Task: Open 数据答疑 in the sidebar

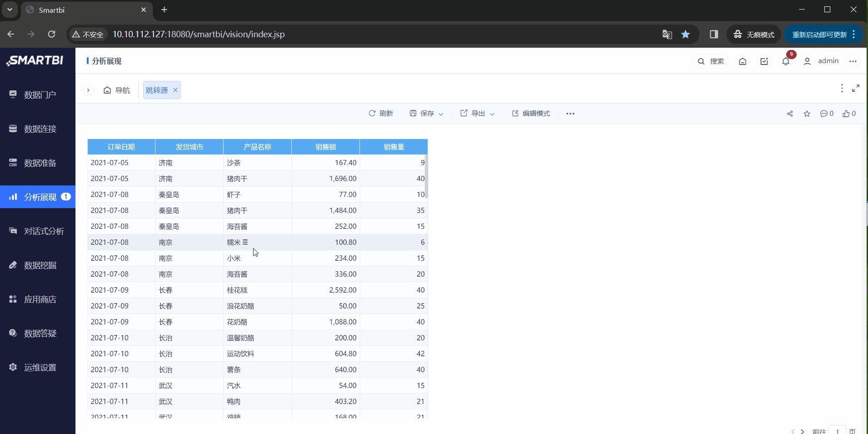Action: [38, 333]
